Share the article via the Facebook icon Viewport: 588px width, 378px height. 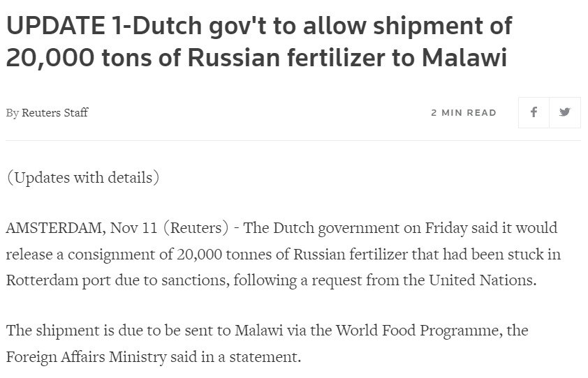click(x=534, y=112)
